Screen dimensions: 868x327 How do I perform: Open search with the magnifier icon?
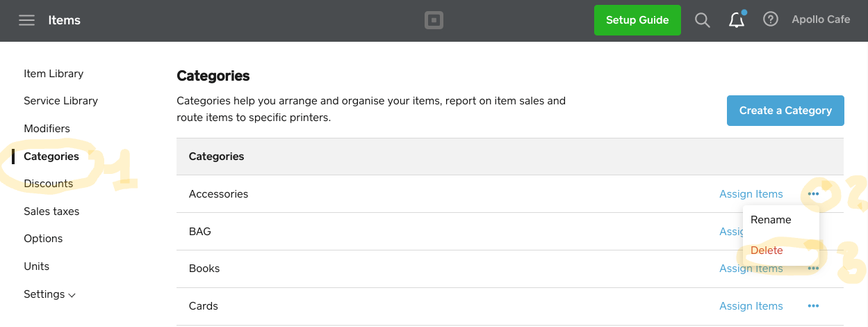click(x=703, y=20)
